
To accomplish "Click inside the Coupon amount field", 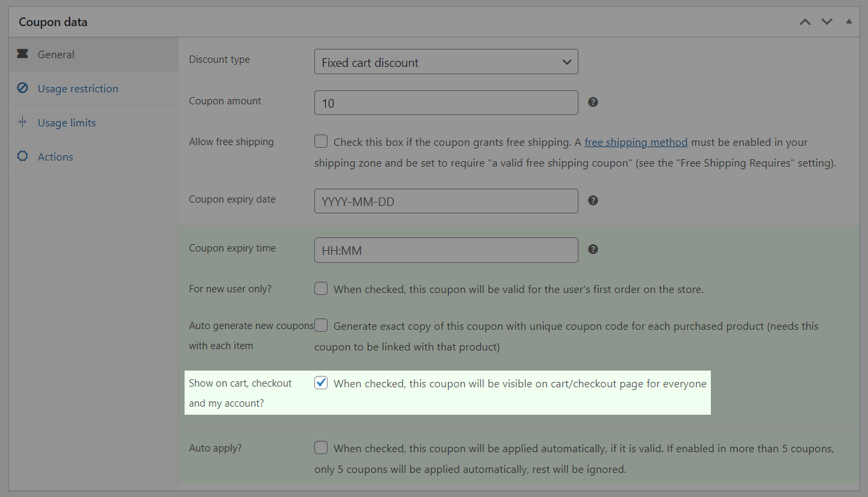I will click(446, 102).
